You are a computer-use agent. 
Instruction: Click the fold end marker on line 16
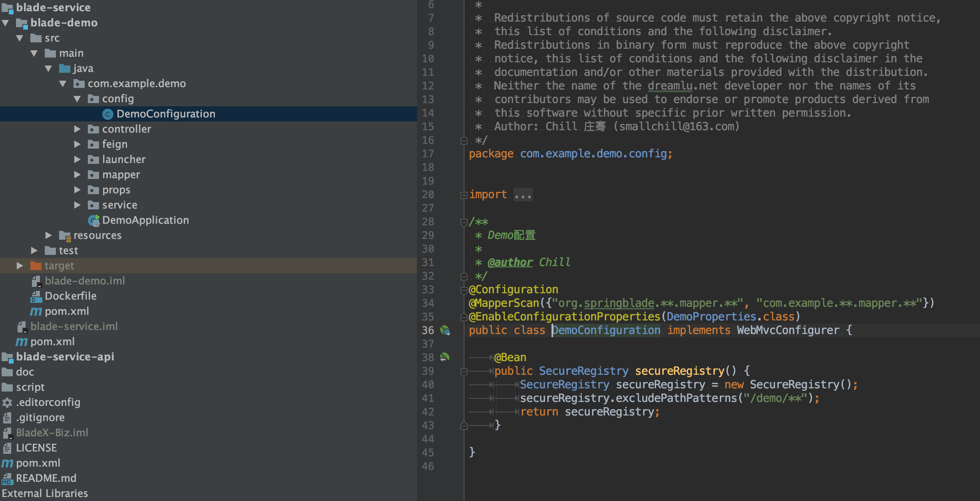coord(464,141)
